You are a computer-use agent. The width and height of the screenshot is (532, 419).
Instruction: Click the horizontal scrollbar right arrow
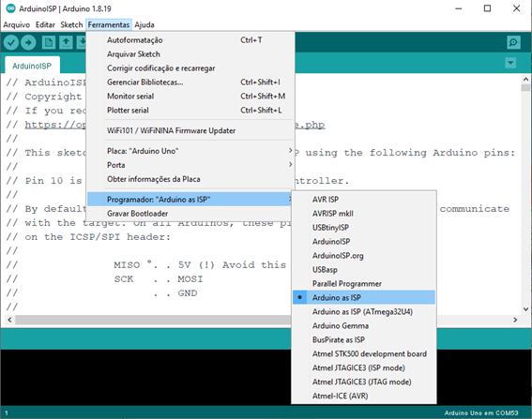[x=515, y=320]
